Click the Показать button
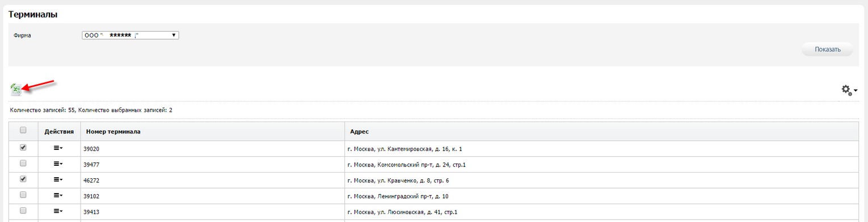 click(x=827, y=49)
